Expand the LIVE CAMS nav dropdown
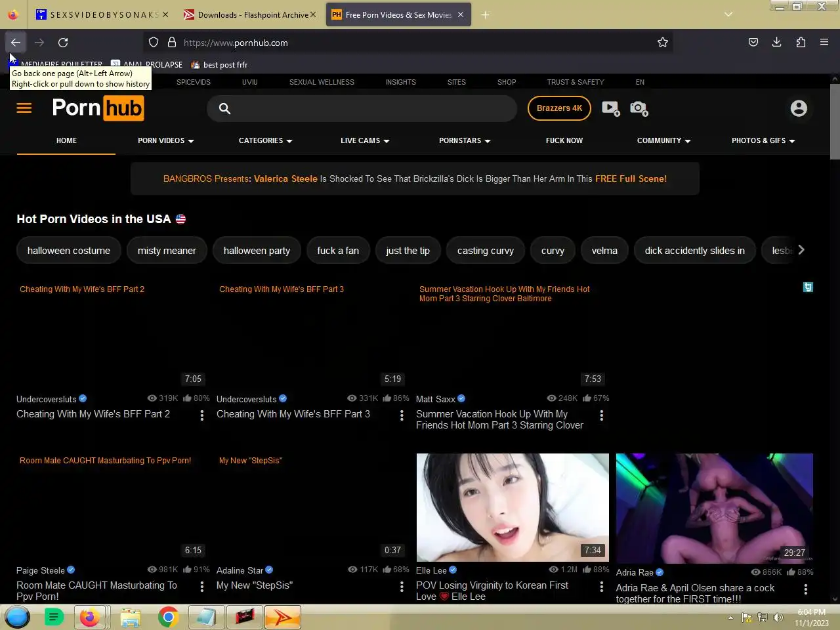Screen dimensions: 840x630 click(365, 140)
